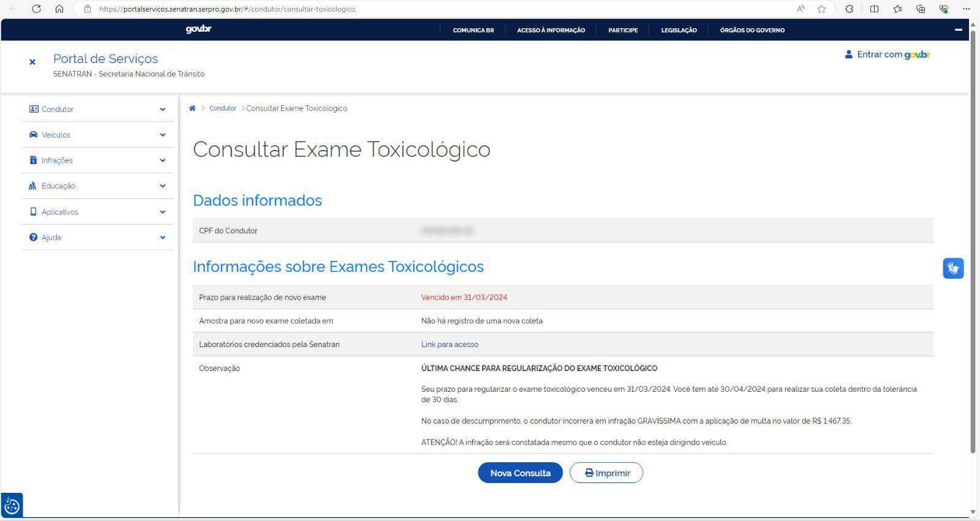980x521 pixels.
Task: Click the home icon in breadcrumb
Action: [192, 108]
